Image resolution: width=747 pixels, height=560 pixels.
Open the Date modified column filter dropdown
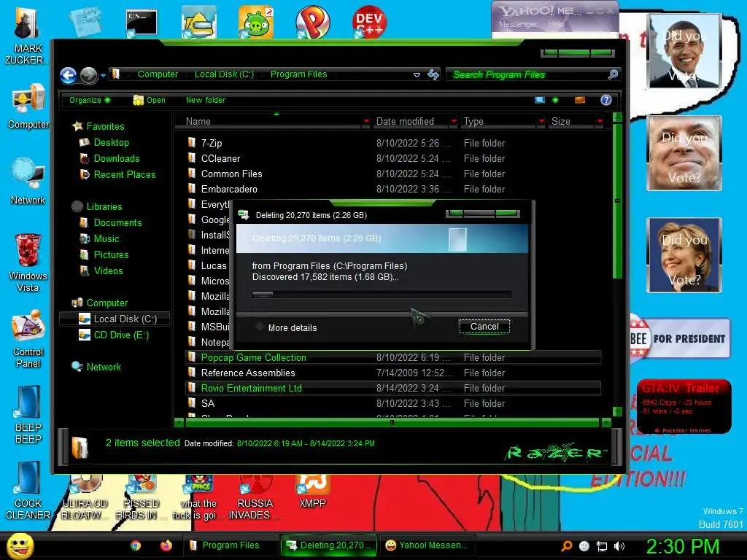(454, 122)
